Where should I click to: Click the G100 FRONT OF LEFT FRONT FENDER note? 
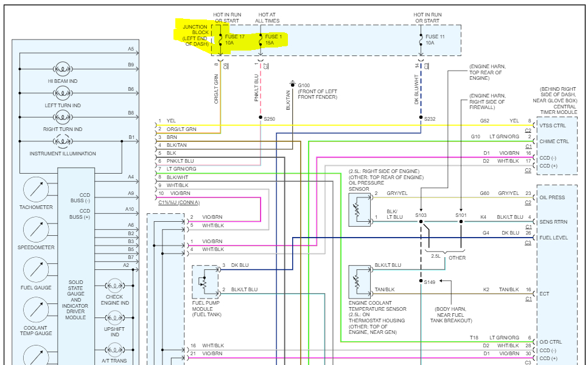click(317, 91)
